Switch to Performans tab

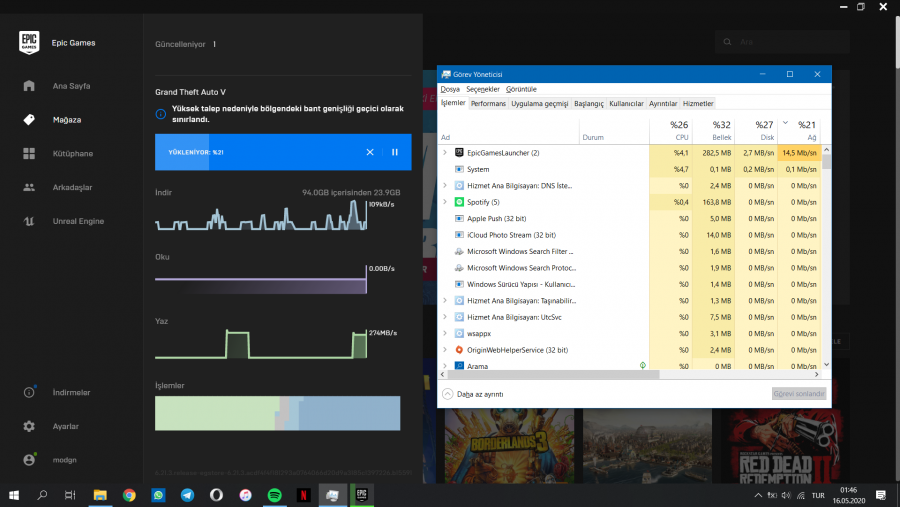point(488,103)
